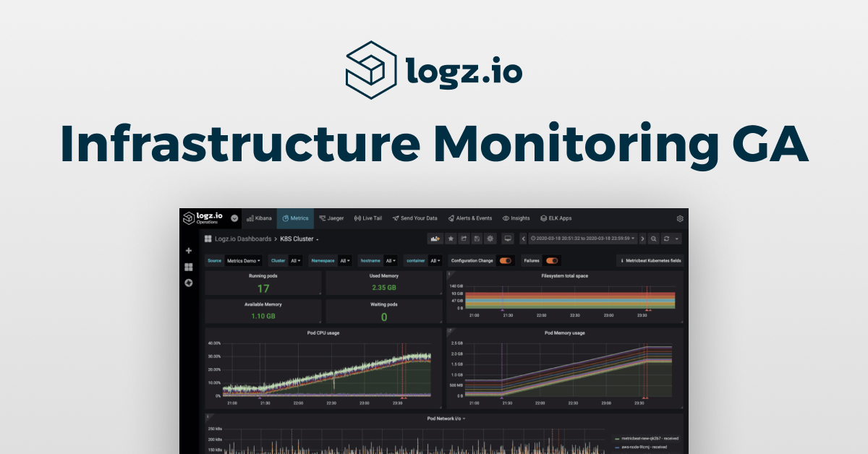
Task: Click the Pod Network i/o panel info corner
Action: point(208,416)
